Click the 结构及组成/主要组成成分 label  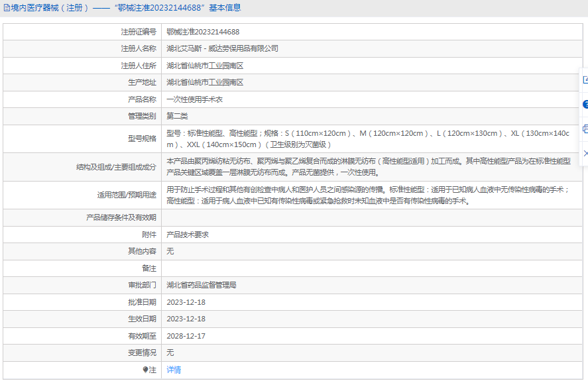[116, 167]
